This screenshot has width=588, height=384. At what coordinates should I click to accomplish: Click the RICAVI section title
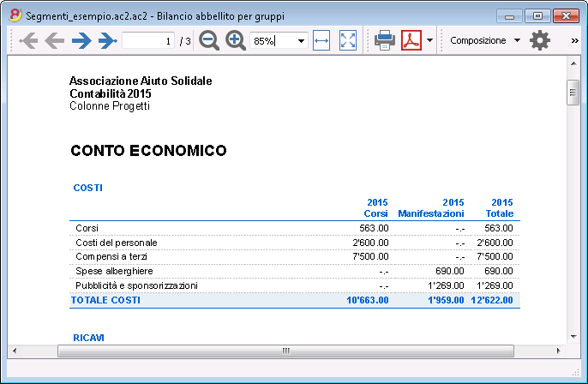point(88,338)
